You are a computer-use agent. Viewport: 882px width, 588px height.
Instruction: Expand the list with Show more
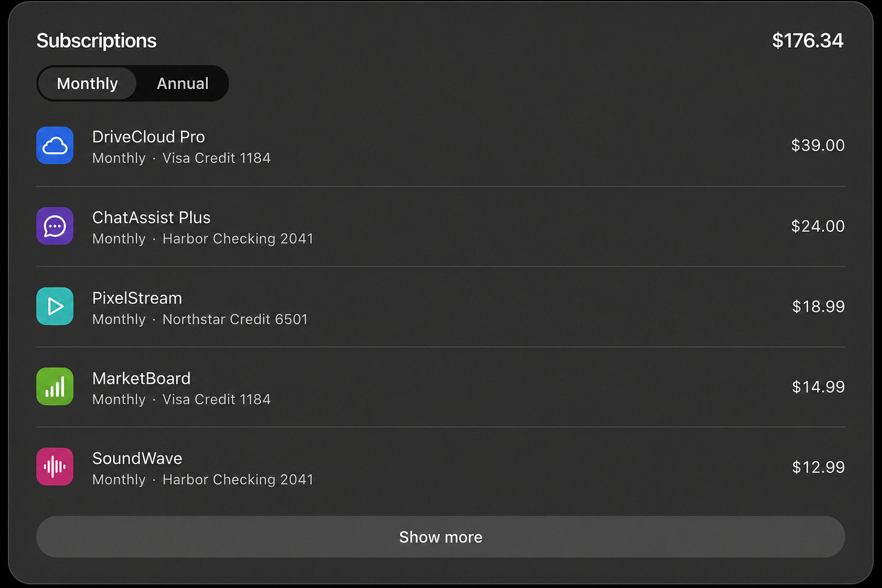440,537
